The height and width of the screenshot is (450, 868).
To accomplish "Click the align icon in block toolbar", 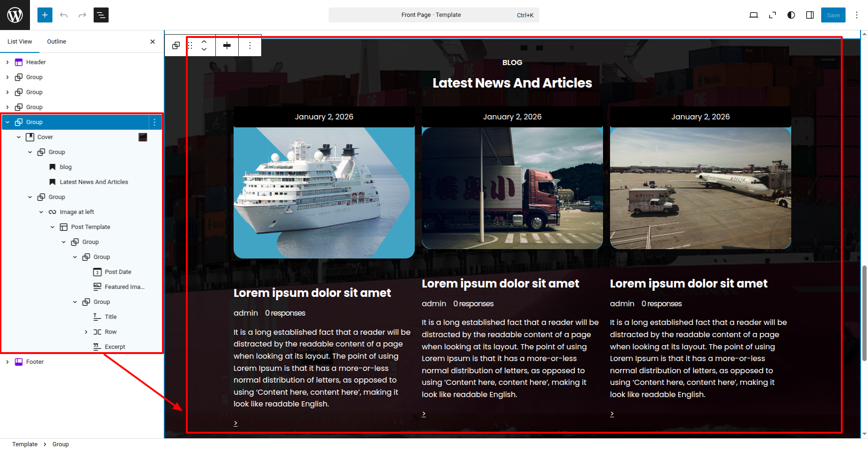I will click(227, 45).
